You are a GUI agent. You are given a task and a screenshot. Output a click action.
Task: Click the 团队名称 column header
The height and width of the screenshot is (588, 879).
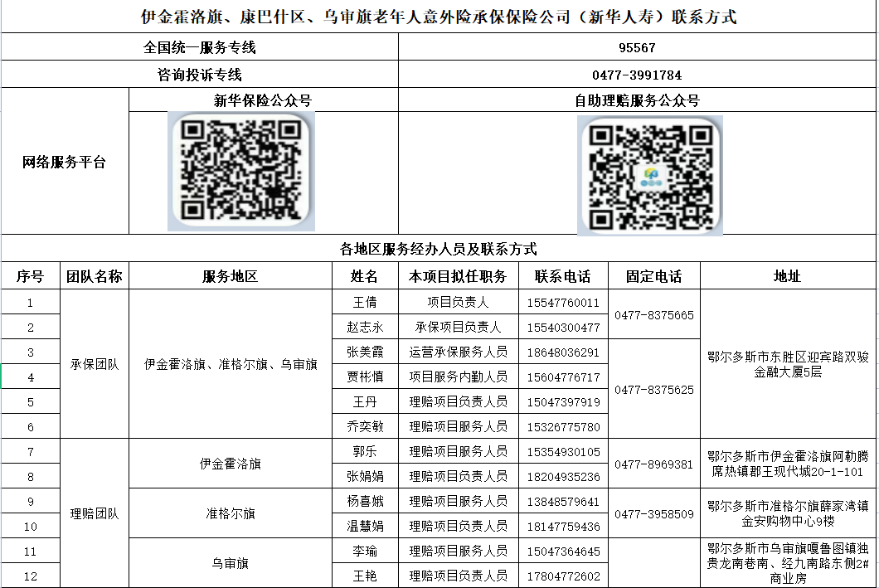click(x=95, y=276)
